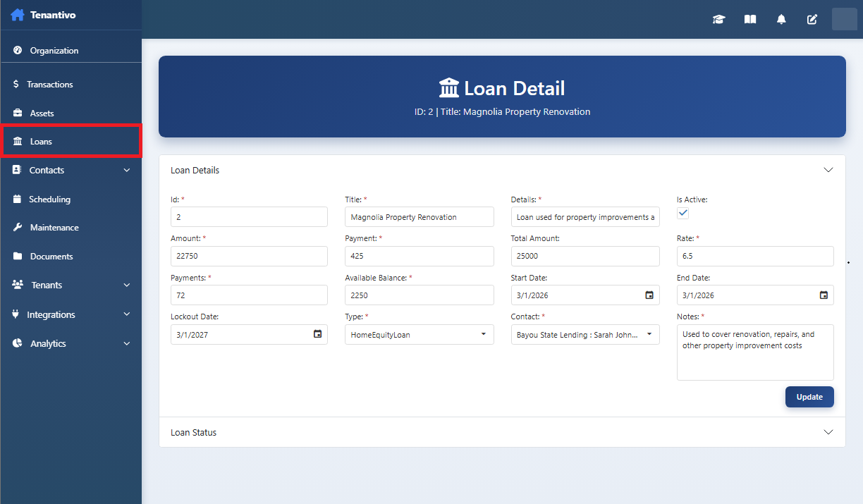The width and height of the screenshot is (863, 504).
Task: Click the Loan Details section header text
Action: point(195,170)
